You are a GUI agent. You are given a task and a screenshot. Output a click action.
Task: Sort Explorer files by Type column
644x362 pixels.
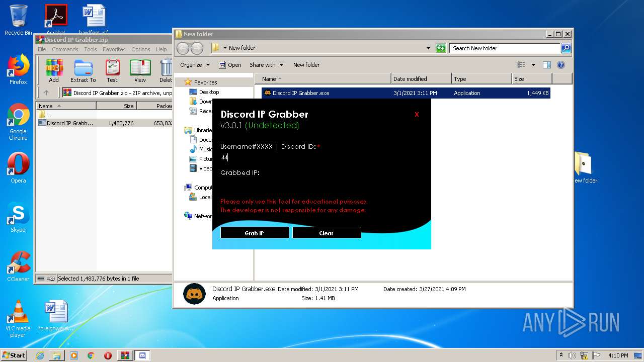tap(481, 79)
